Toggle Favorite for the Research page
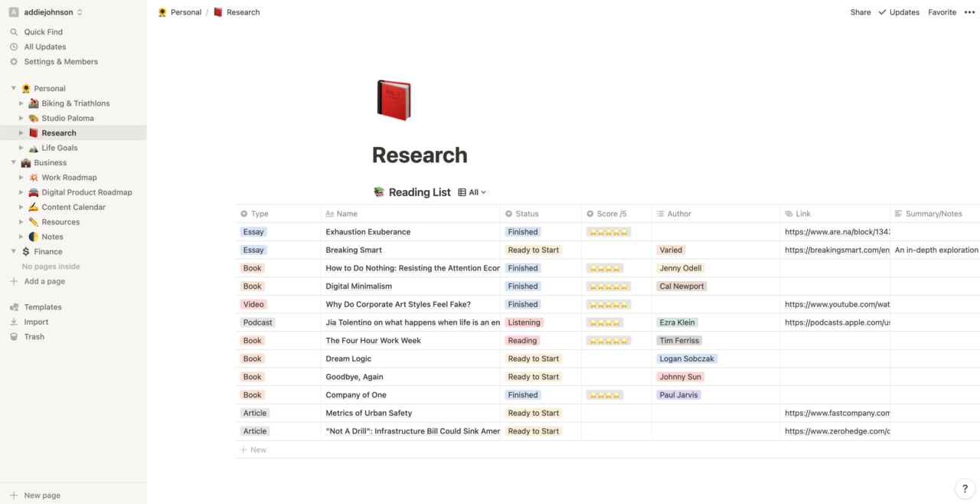 point(942,11)
